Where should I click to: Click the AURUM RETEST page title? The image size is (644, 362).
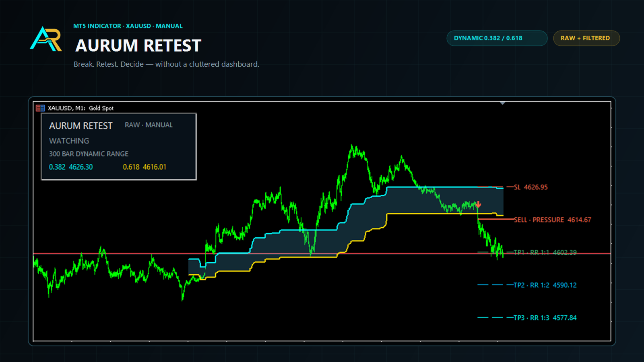(138, 45)
